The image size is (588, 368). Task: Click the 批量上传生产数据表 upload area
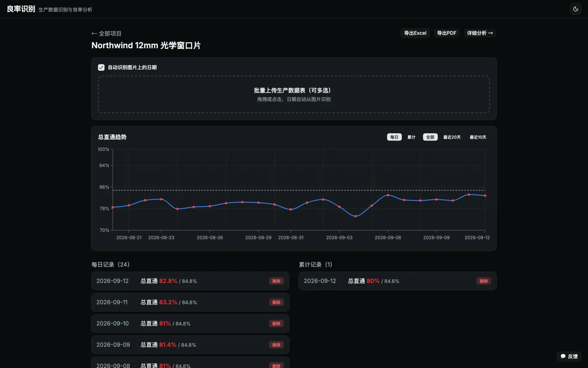[294, 95]
